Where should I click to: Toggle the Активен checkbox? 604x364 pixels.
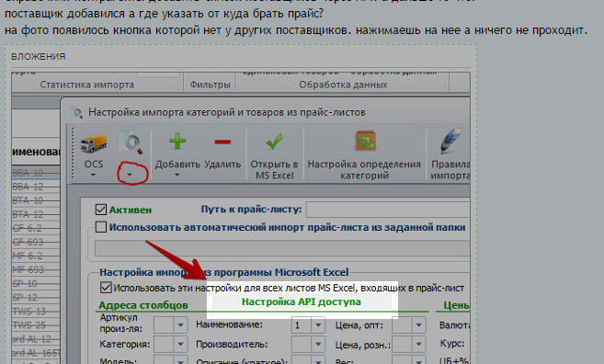coord(101,210)
